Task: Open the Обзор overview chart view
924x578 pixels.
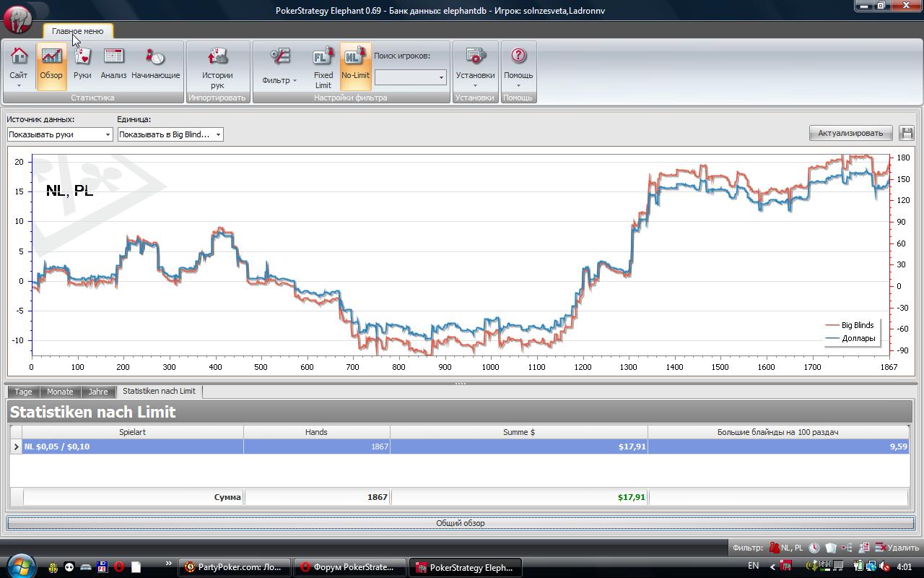Action: click(x=51, y=66)
